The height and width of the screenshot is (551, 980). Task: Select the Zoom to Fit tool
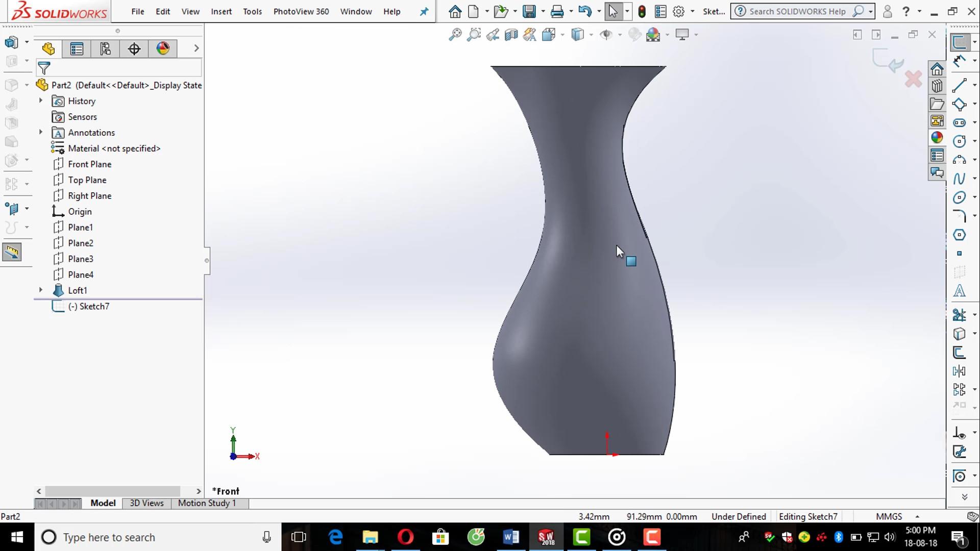point(455,34)
